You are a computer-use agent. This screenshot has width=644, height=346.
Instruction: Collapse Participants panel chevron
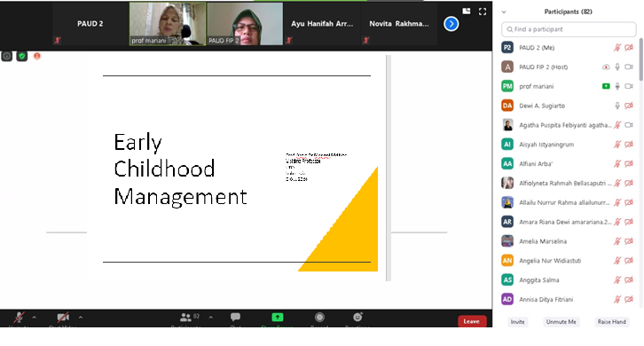(504, 12)
